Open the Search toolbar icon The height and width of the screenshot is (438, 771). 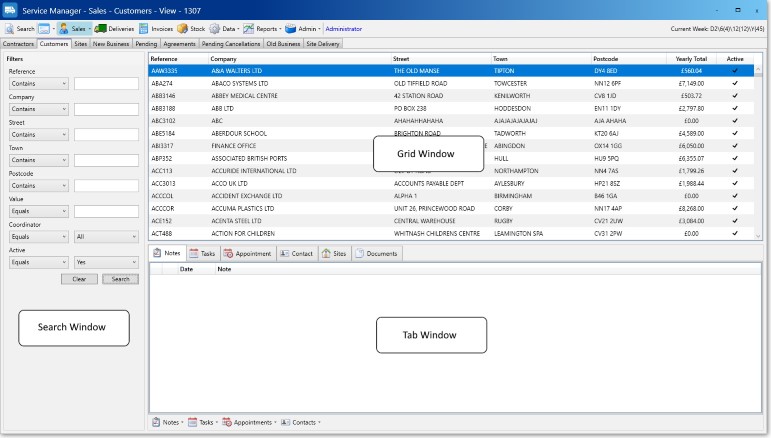[x=9, y=29]
